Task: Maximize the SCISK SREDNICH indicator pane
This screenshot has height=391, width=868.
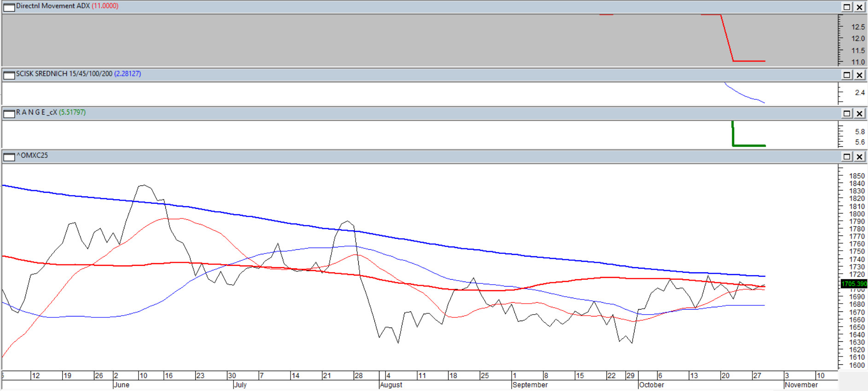Action: pos(847,75)
